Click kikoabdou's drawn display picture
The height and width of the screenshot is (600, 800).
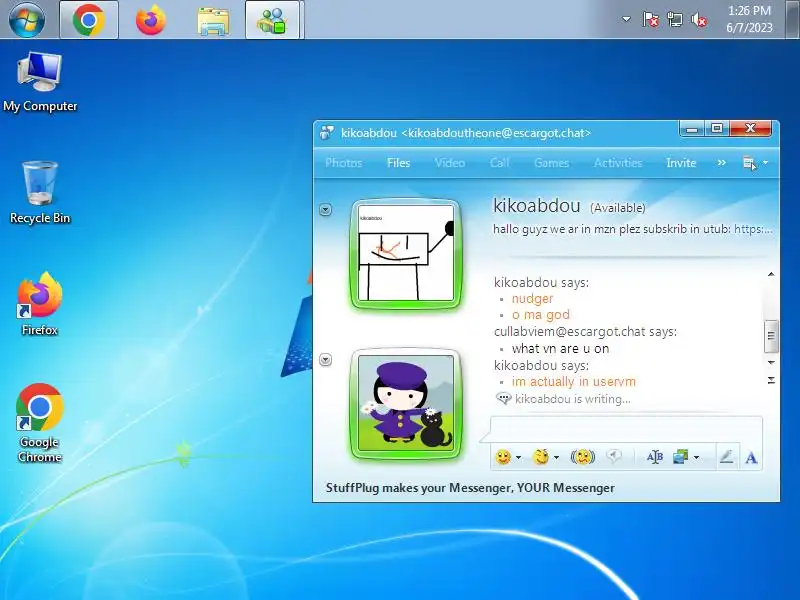pos(406,254)
